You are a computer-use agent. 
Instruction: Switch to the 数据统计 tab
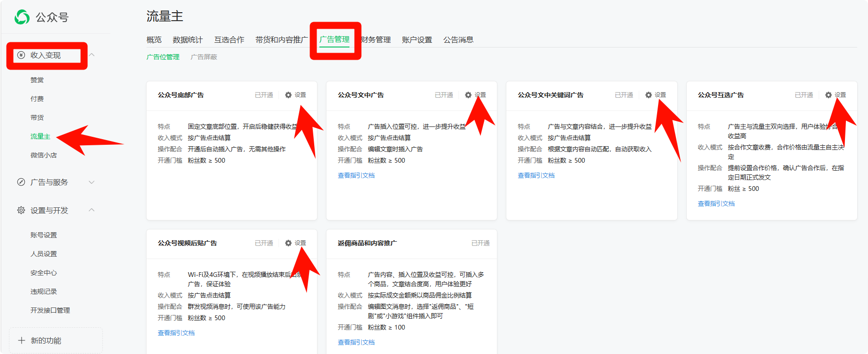click(188, 40)
